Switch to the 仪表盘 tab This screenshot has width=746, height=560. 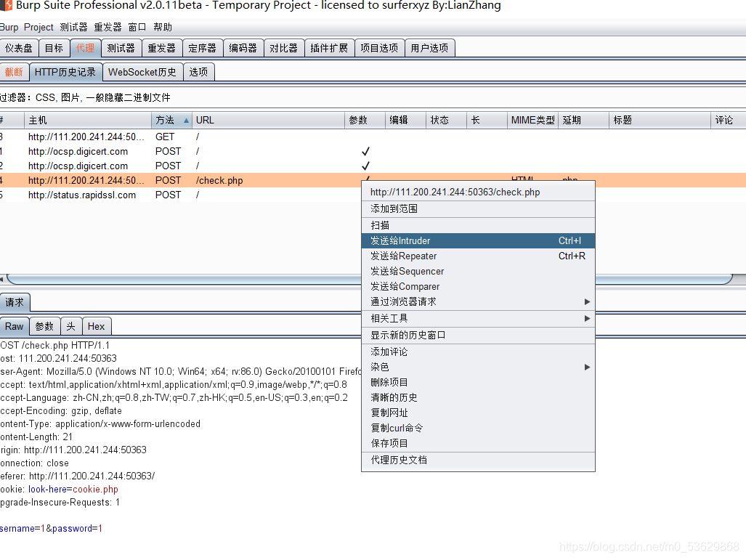click(19, 48)
